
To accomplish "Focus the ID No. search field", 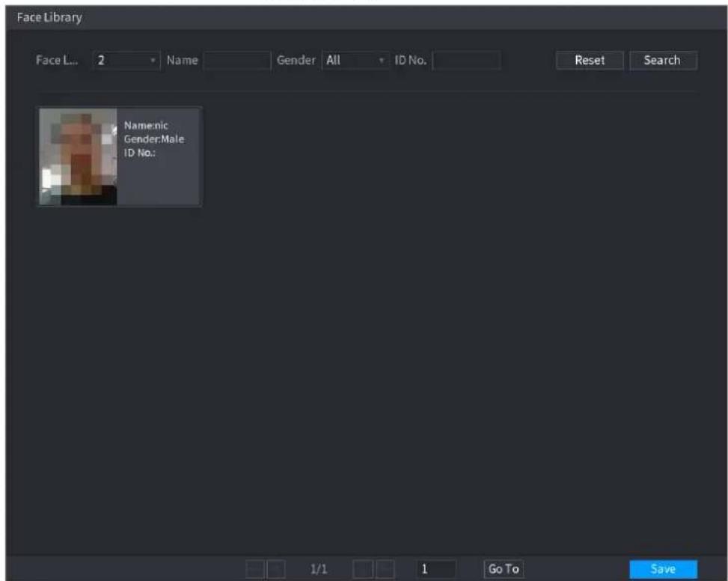I will pyautogui.click(x=467, y=61).
